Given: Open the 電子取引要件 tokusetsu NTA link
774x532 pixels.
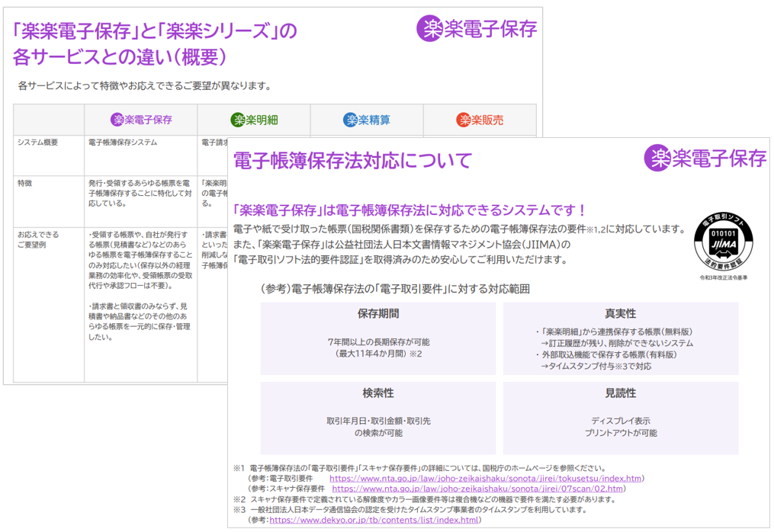Looking at the screenshot, I should (486, 479).
